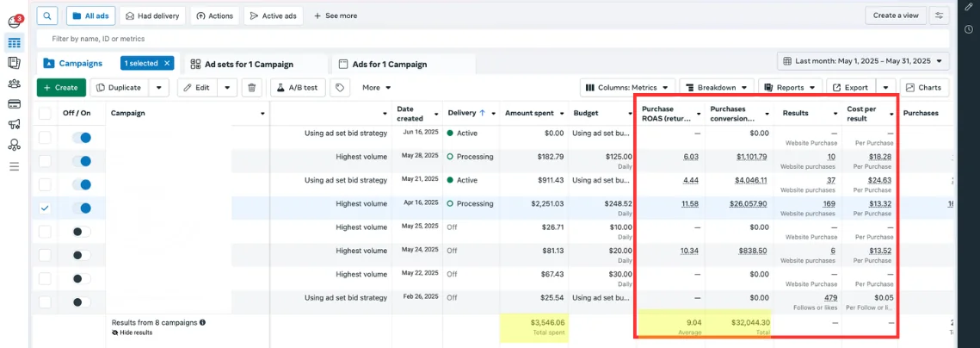Click the Hide results eye icon
Image resolution: width=980 pixels, height=348 pixels.
(115, 332)
